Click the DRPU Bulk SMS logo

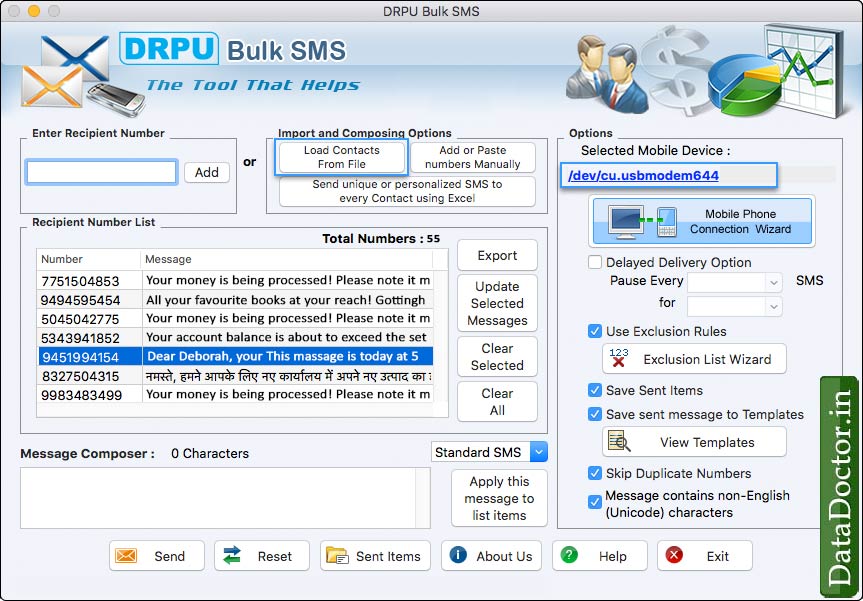pos(233,50)
